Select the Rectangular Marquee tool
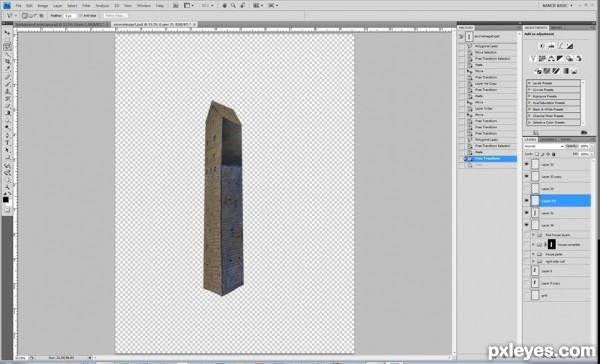The width and height of the screenshot is (600, 364). [x=7, y=40]
